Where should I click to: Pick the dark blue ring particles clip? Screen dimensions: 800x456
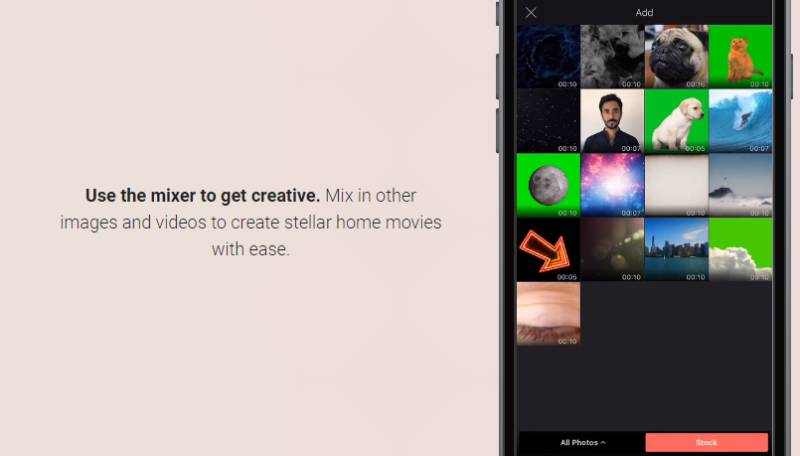coord(548,57)
